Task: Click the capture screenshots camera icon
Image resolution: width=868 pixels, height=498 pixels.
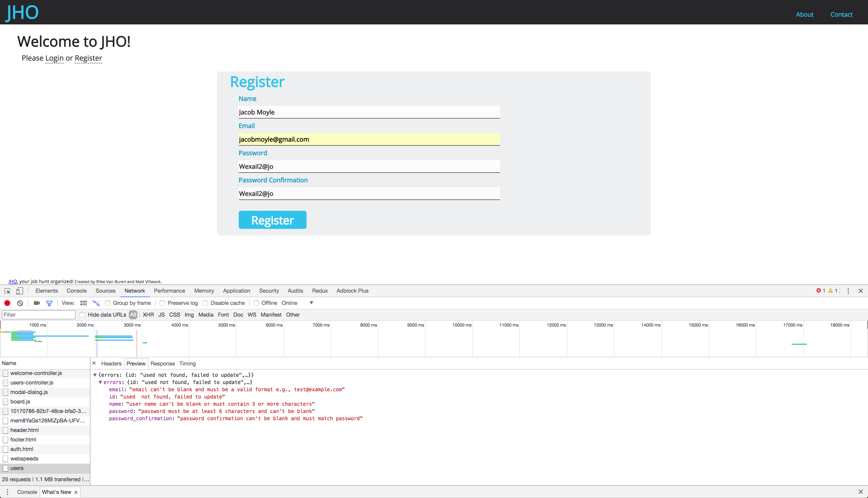Action: click(37, 303)
